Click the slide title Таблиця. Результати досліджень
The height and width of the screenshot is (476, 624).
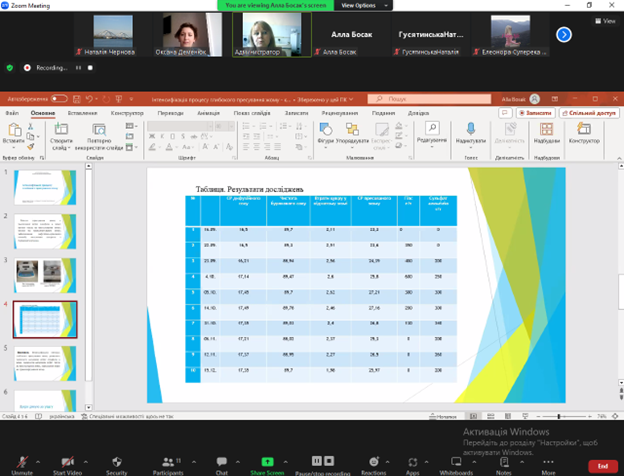pyautogui.click(x=249, y=189)
